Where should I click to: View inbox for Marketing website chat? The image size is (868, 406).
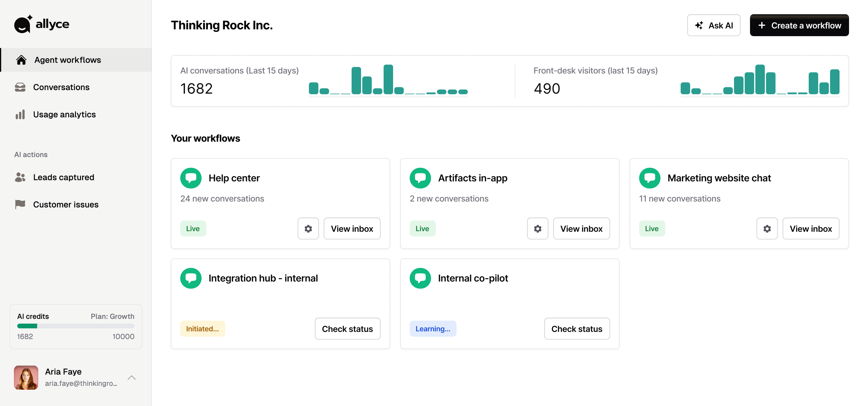coord(811,229)
